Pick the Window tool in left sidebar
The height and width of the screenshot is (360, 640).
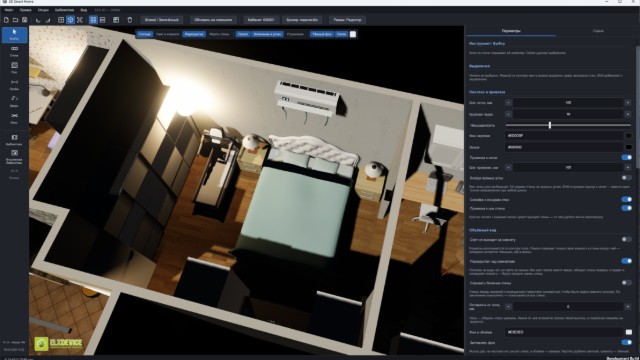click(14, 118)
